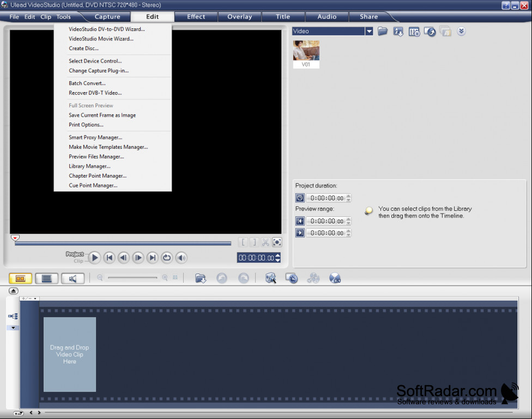Screen dimensions: 532x419
Task: Open the File menu
Action: pyautogui.click(x=14, y=17)
